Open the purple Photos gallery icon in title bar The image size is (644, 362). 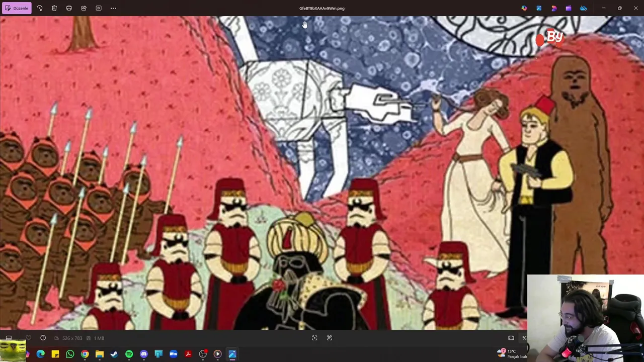click(x=569, y=8)
